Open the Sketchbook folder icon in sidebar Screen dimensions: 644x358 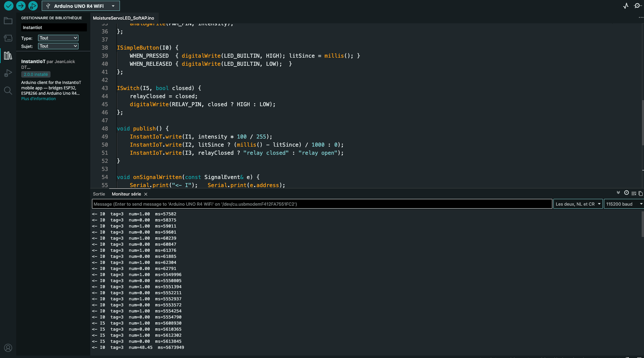pyautogui.click(x=8, y=21)
